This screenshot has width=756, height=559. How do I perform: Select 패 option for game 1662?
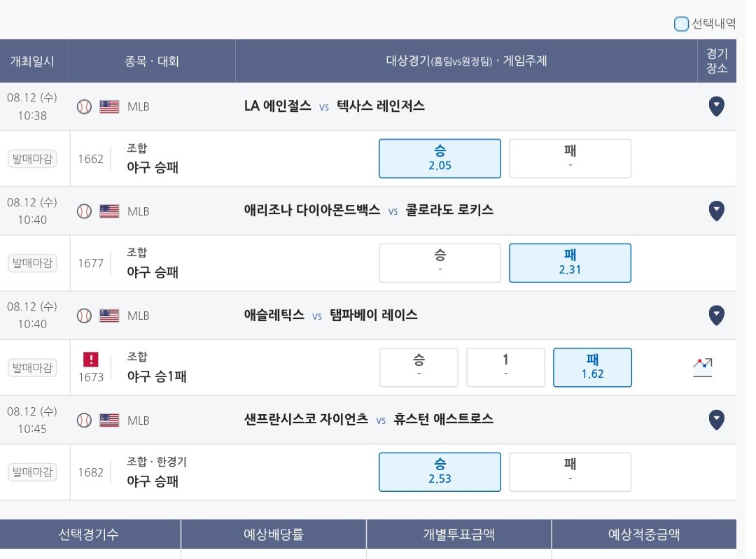570,159
